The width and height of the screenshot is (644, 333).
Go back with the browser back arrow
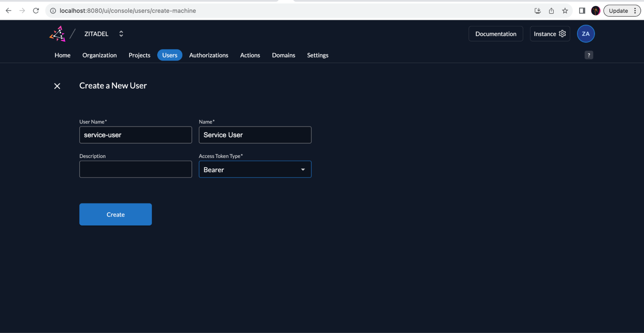[9, 11]
